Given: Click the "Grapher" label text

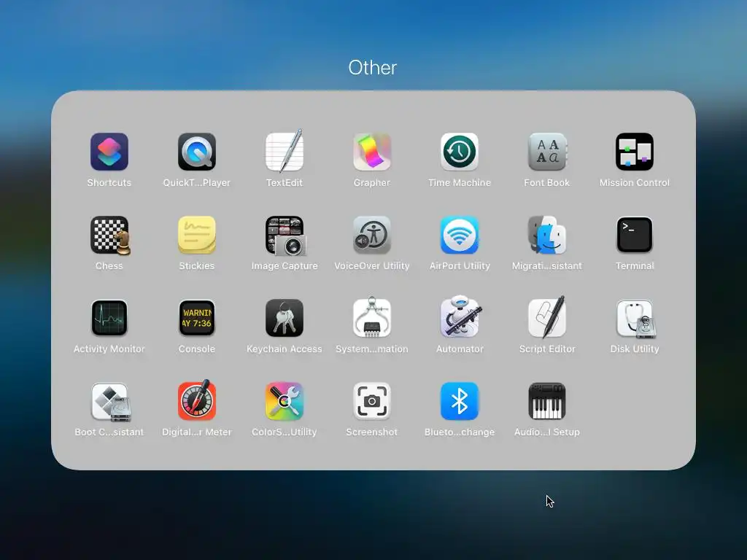Looking at the screenshot, I should [x=372, y=183].
